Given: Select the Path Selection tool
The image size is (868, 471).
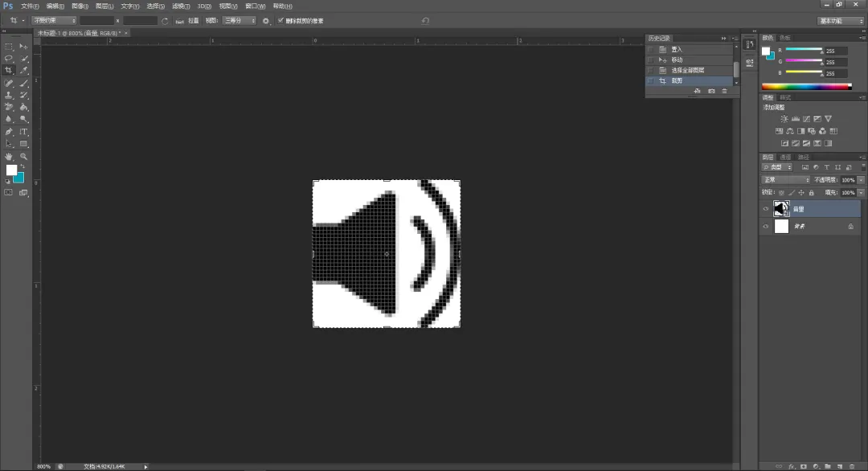Looking at the screenshot, I should click(8, 144).
